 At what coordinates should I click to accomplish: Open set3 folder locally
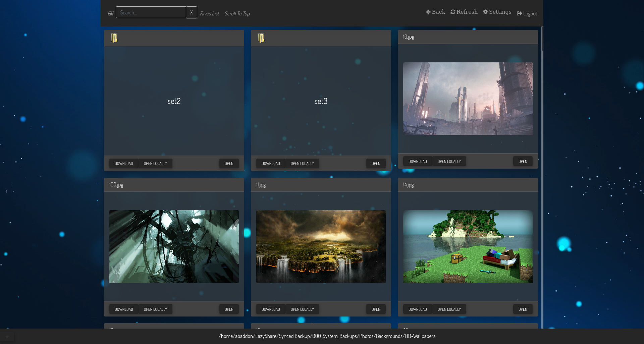[302, 164]
